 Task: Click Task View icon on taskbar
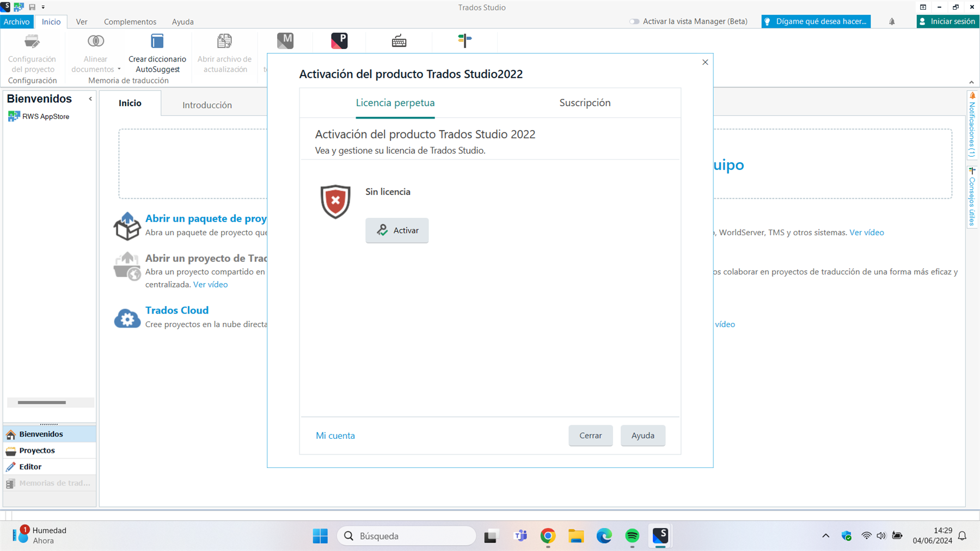tap(491, 536)
